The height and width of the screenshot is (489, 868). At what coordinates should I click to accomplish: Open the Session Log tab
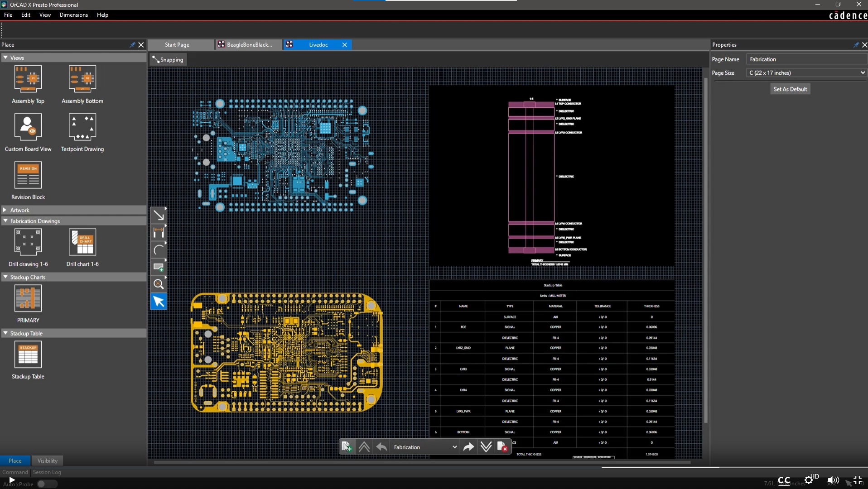pos(47,472)
